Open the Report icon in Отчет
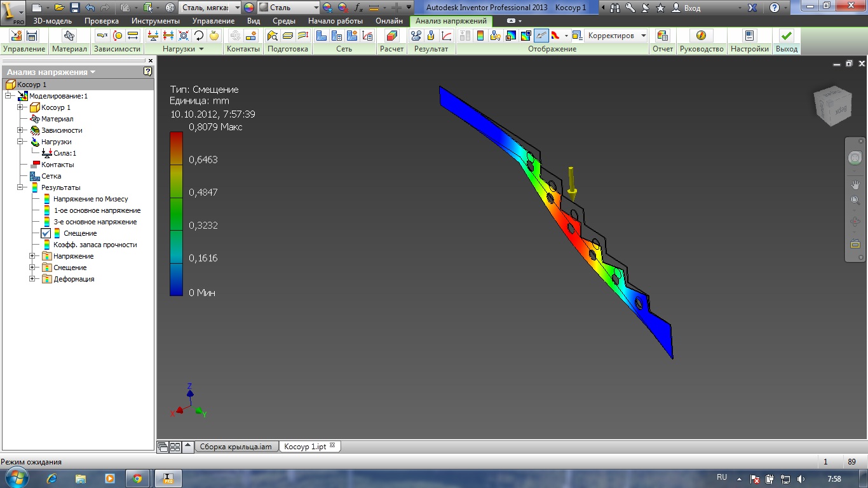Viewport: 868px width, 488px height. pyautogui.click(x=663, y=36)
